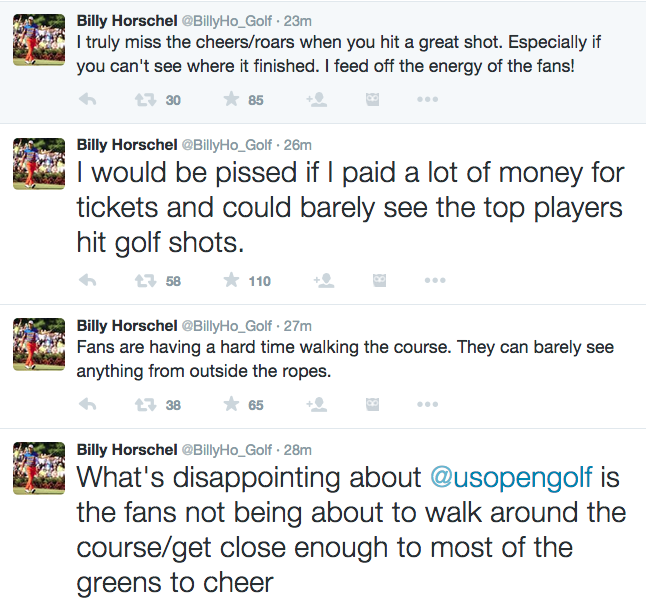Favorite the tweet with 85 favorites
Screen dimensions: 646x601
pos(231,100)
